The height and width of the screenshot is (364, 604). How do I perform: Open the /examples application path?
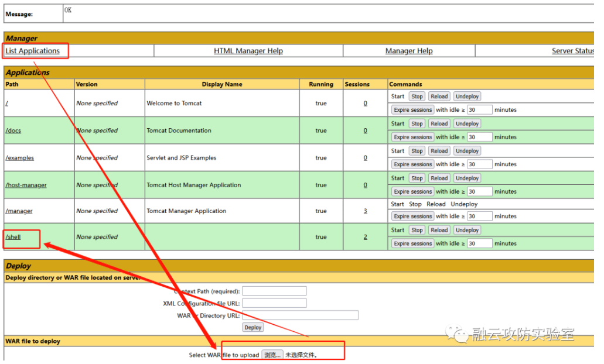[x=20, y=158]
